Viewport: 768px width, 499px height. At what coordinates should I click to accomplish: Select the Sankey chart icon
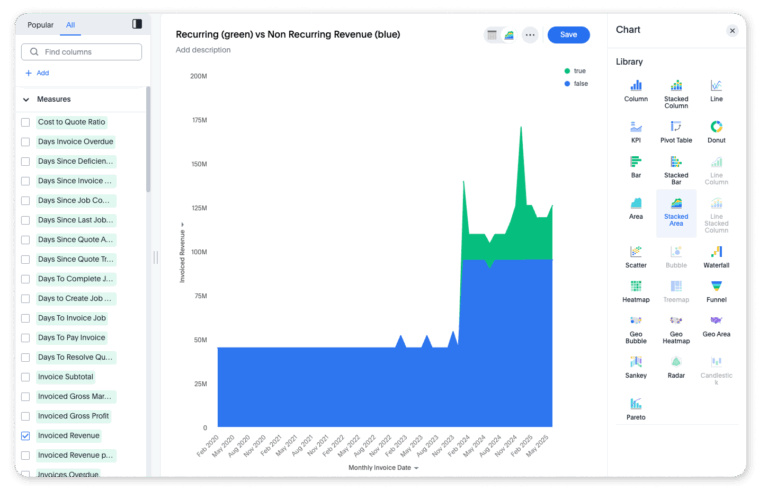635,362
